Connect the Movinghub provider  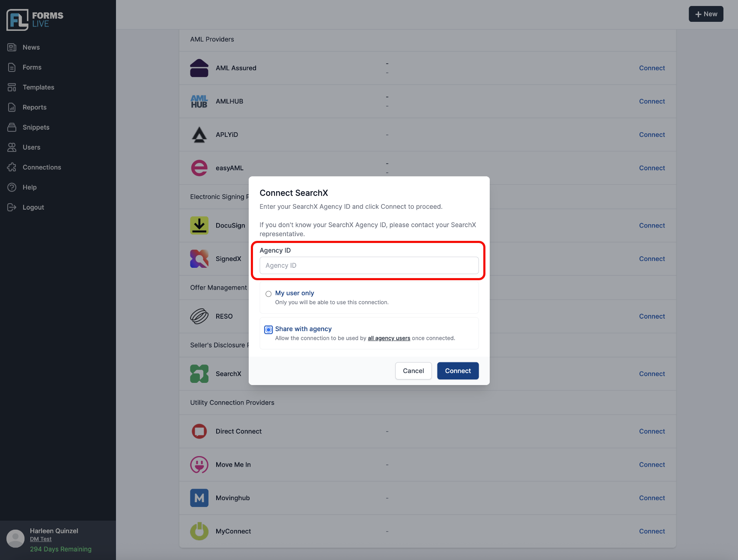coord(652,498)
